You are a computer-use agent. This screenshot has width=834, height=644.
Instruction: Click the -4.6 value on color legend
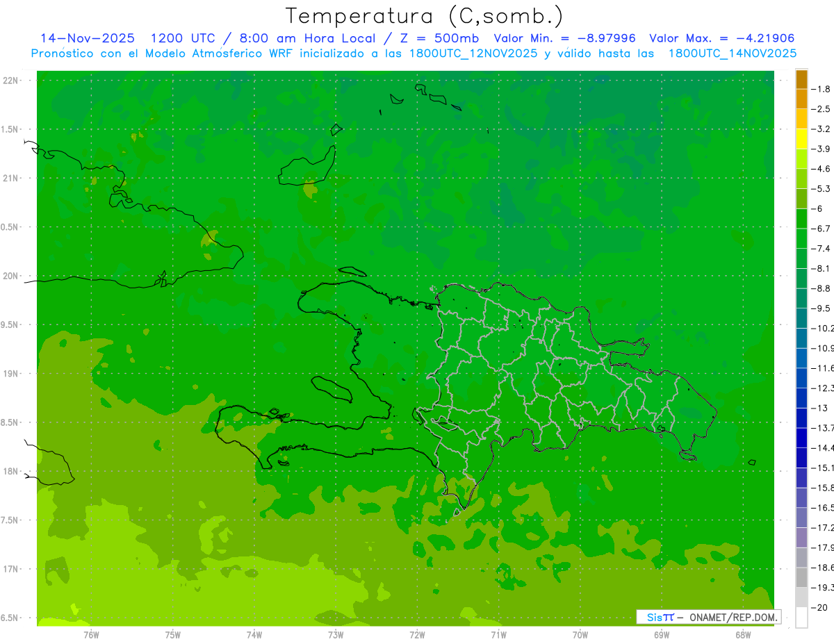(821, 169)
